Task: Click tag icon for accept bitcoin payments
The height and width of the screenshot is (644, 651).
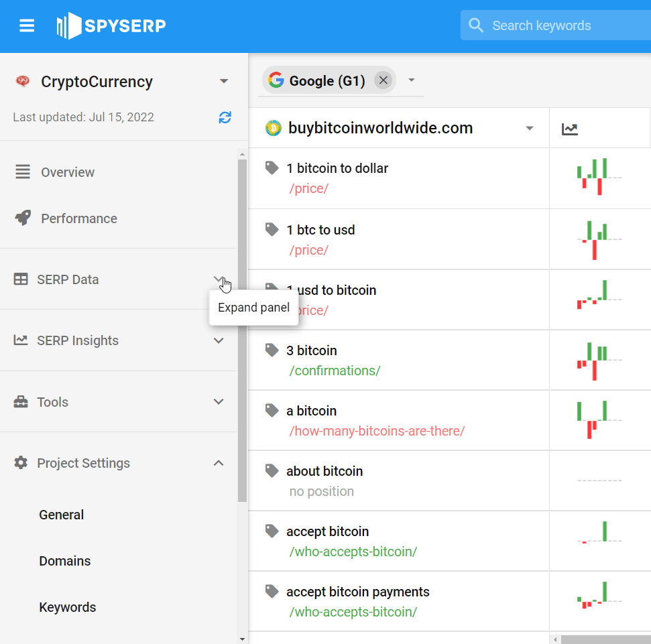Action: point(272,591)
